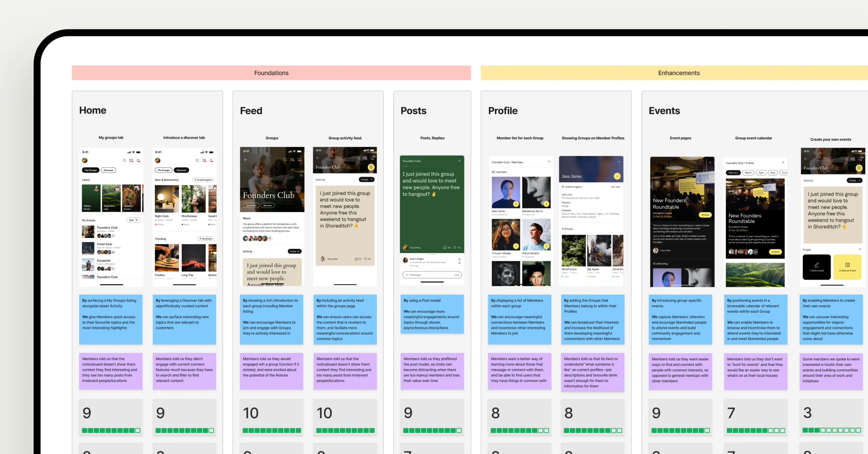Click heart like icon in Posts mockup

pos(455,248)
